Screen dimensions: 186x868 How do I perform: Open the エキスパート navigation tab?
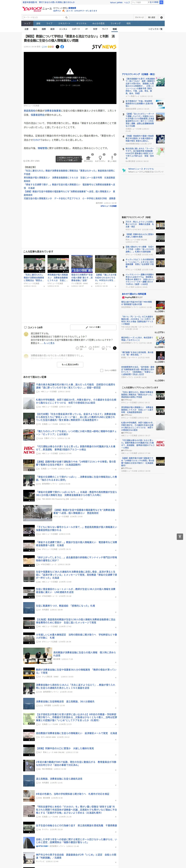[64, 23]
